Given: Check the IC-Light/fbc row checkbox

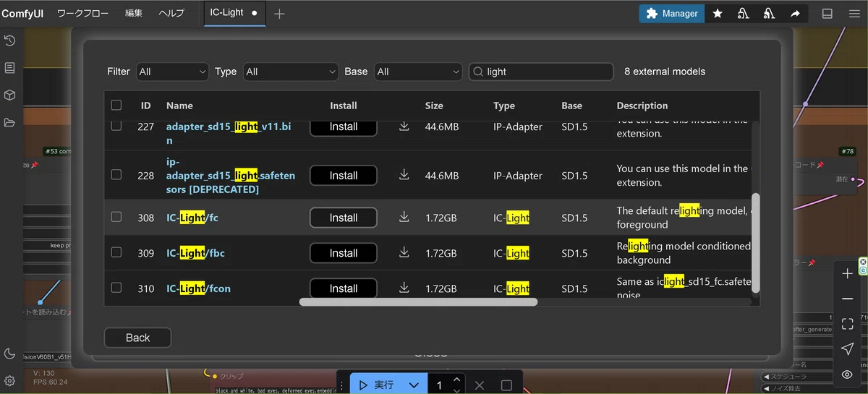Looking at the screenshot, I should (116, 252).
